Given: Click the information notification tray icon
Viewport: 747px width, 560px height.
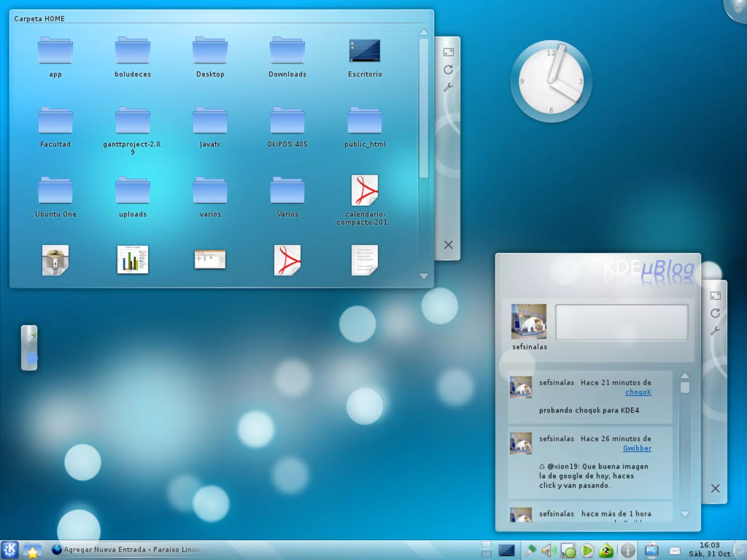Looking at the screenshot, I should 627,551.
